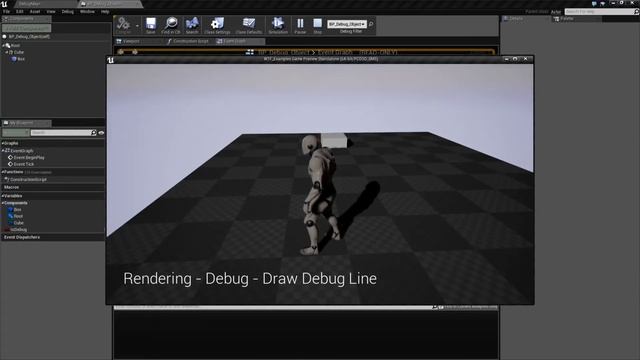This screenshot has width=640, height=360.
Task: Open Class Defaults from the toolbar
Action: pyautogui.click(x=249, y=25)
